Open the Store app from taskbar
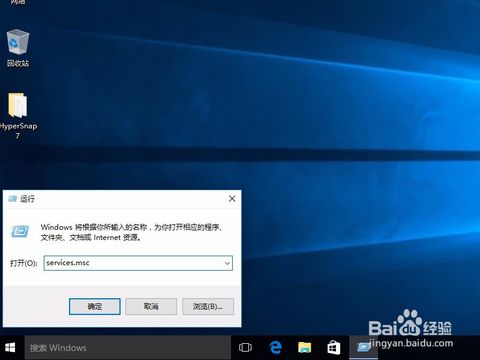Viewport: 480px width, 360px height. [333, 348]
